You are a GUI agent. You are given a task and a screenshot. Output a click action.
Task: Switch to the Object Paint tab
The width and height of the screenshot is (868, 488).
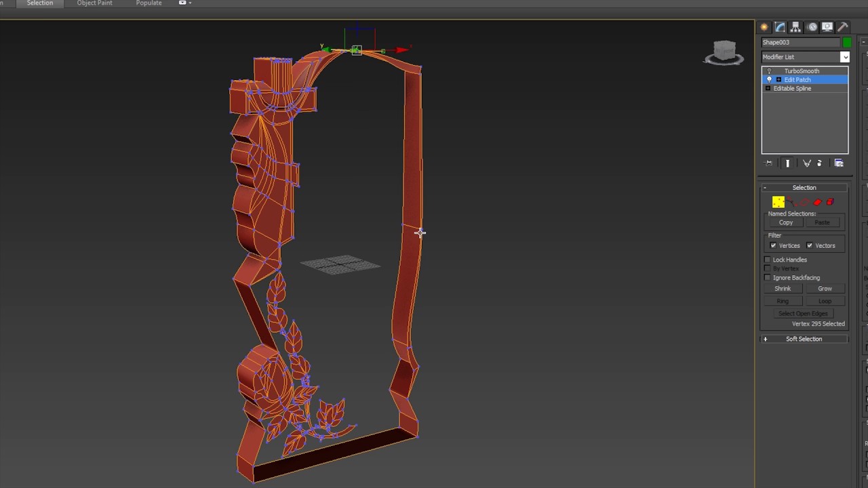tap(94, 3)
